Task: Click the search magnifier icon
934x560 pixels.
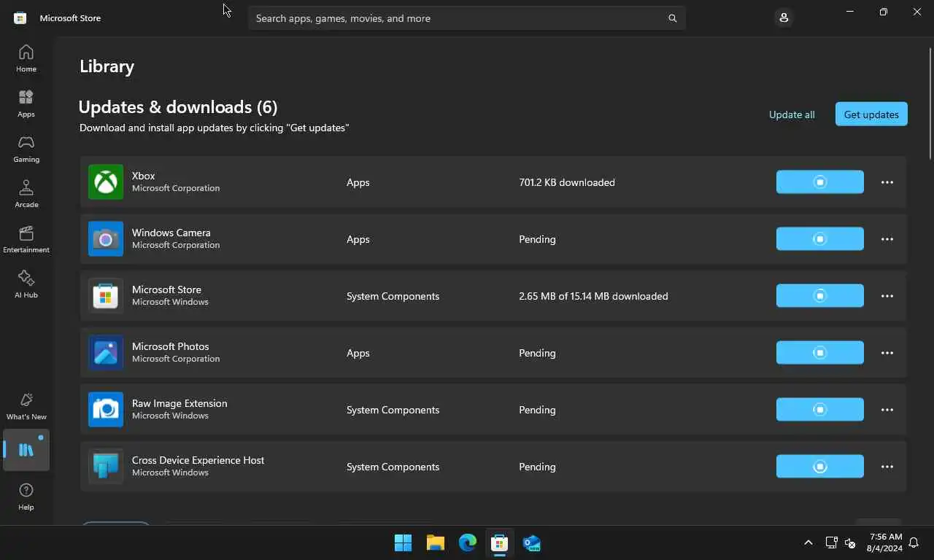Action: tap(672, 18)
